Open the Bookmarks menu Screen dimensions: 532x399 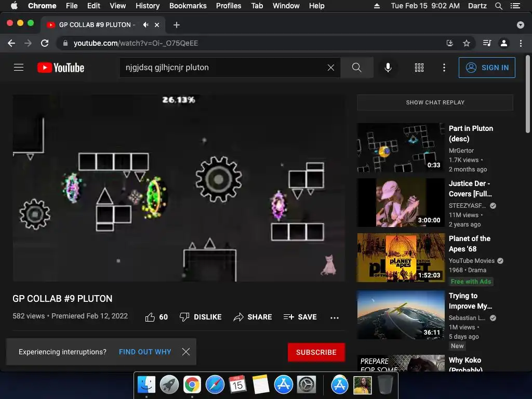coord(188,6)
